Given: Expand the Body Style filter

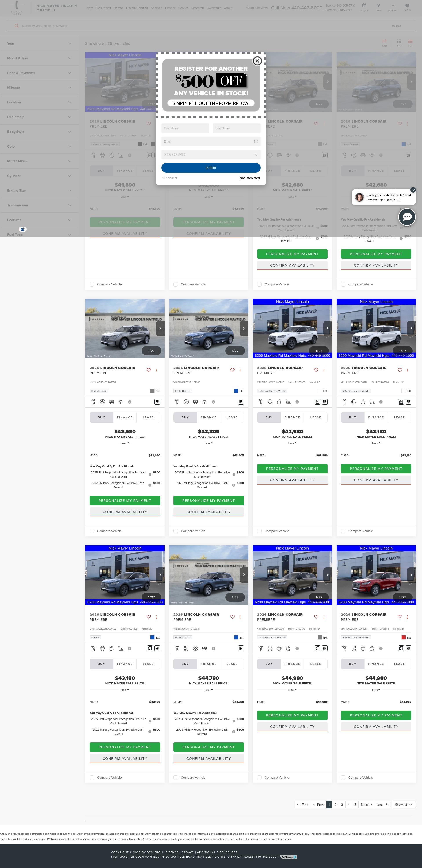Looking at the screenshot, I should pos(40,132).
